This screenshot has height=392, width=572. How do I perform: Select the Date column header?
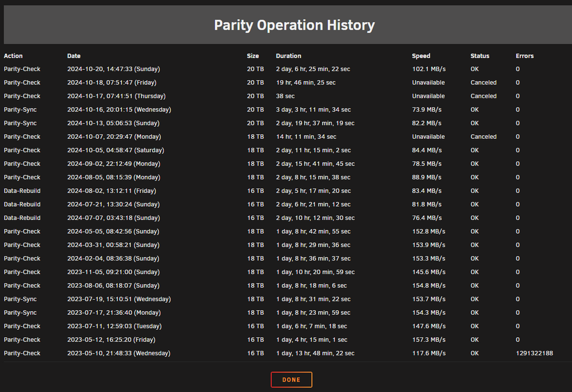point(74,56)
